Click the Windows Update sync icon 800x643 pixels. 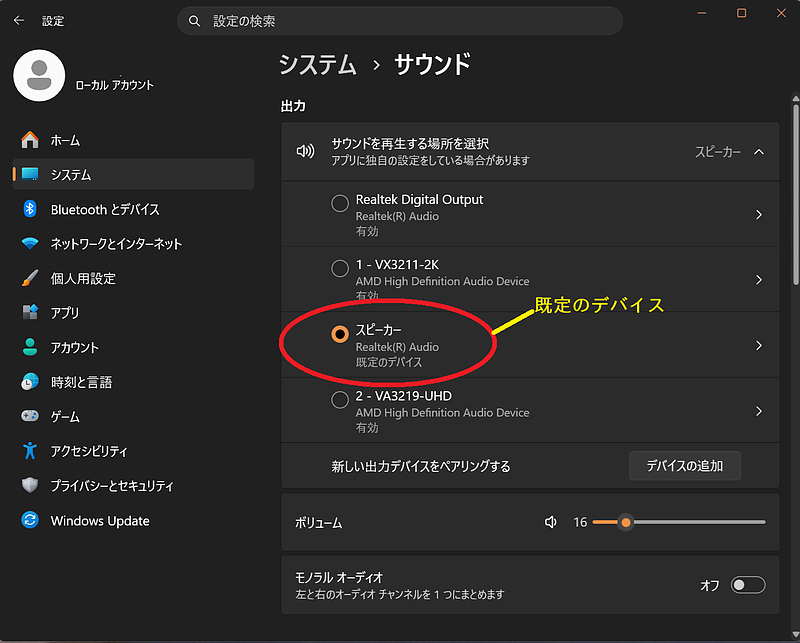coord(30,520)
